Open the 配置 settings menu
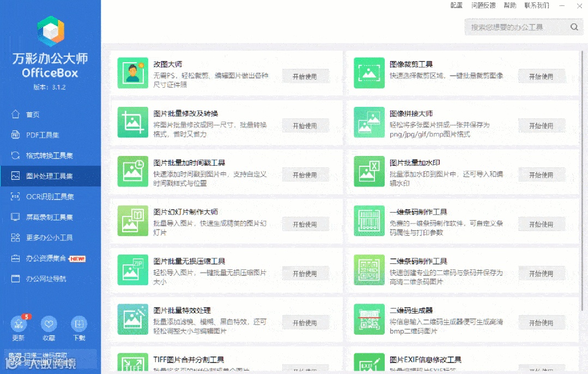This screenshot has height=374, width=588. [456, 5]
